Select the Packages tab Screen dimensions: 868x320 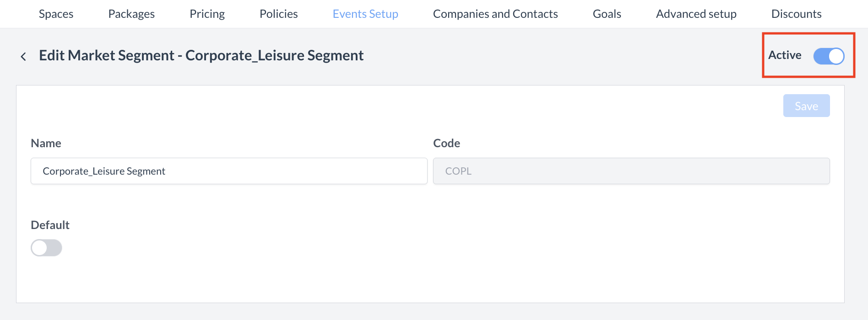(x=131, y=14)
